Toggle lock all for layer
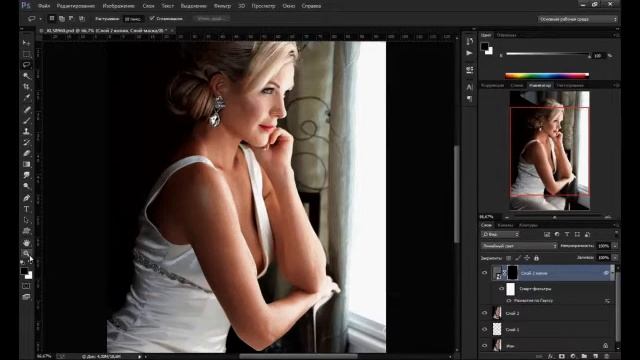The image size is (640, 360). (x=536, y=258)
